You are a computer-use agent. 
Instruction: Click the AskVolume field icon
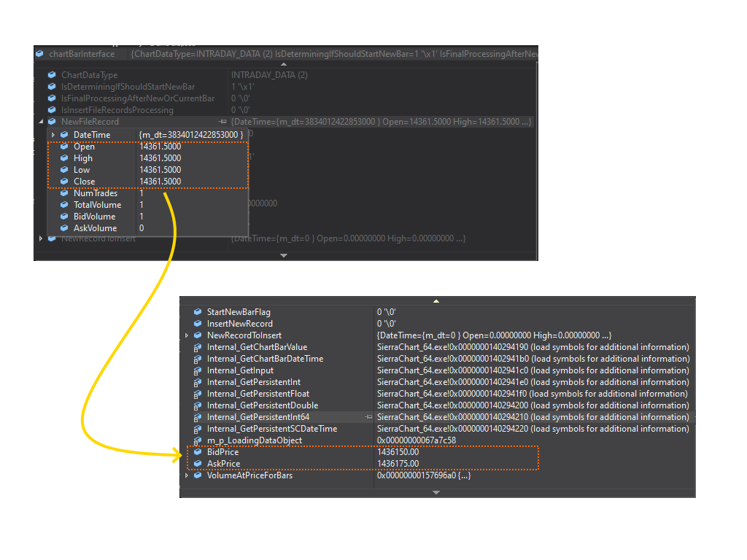64,228
